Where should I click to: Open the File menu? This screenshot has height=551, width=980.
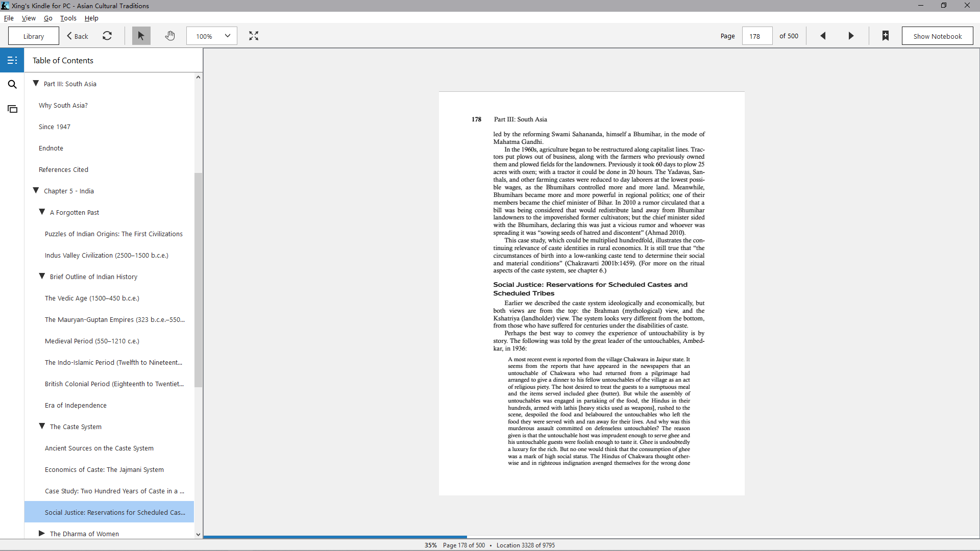pyautogui.click(x=9, y=18)
